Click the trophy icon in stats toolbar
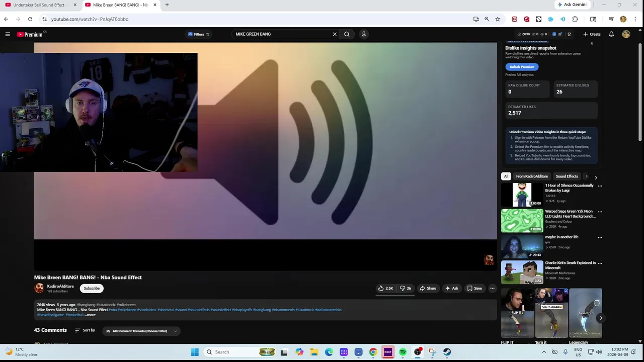This screenshot has height=362, width=644. [569, 34]
